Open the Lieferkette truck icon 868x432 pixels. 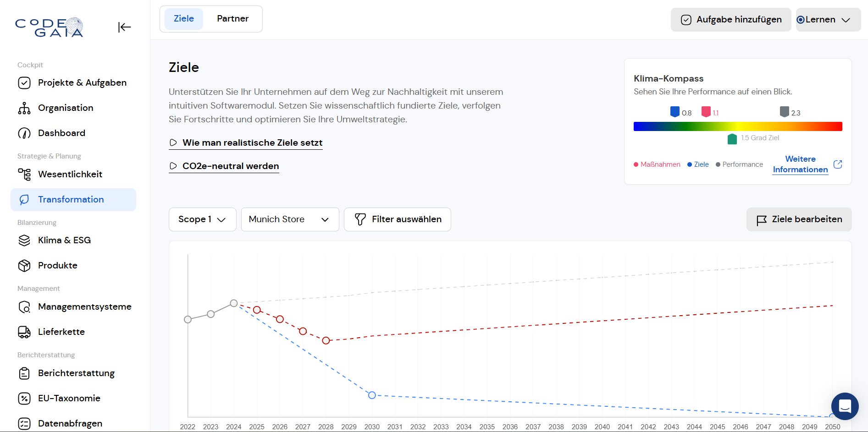point(24,332)
